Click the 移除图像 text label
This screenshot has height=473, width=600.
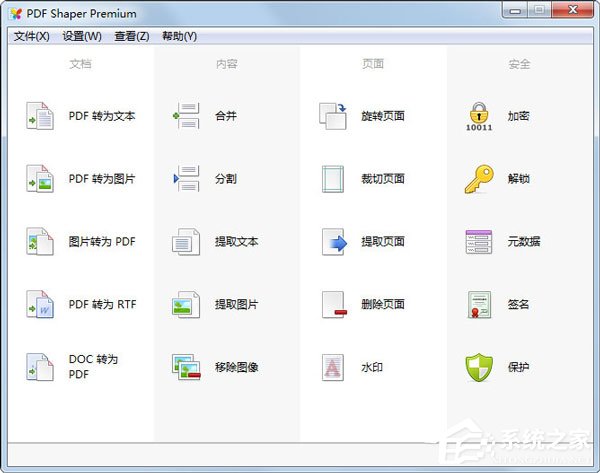coord(236,367)
